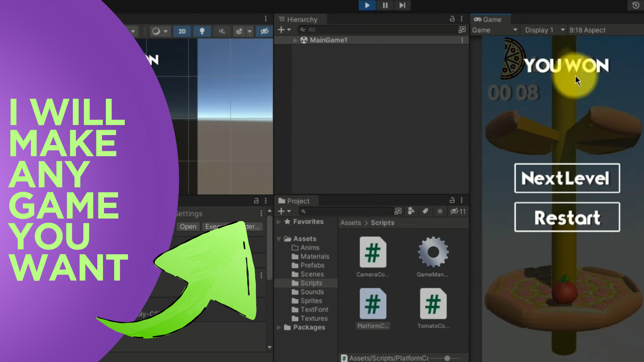Adjust the asset icon size slider

[x=447, y=358]
